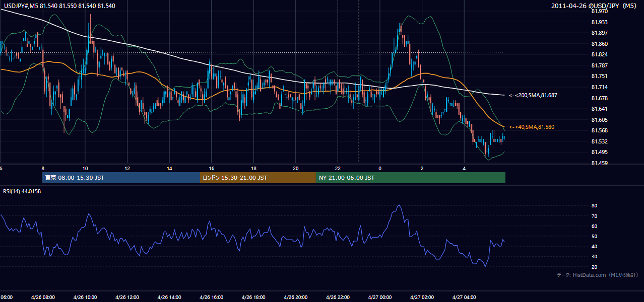Click price axis value 81.532
Viewport: 644px width, 302px height.
(x=599, y=141)
